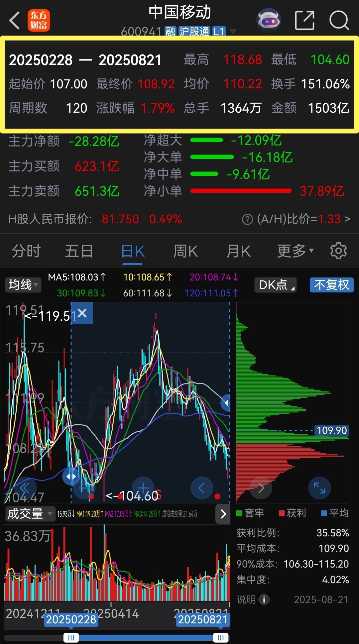
Task: Open the DK点 selector
Action: coord(275,285)
